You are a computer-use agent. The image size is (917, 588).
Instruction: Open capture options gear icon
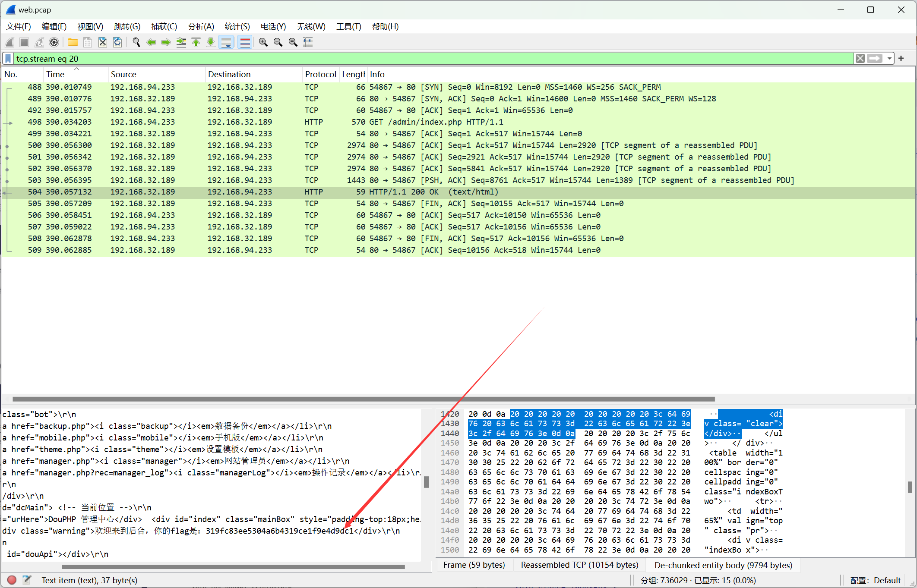point(54,42)
